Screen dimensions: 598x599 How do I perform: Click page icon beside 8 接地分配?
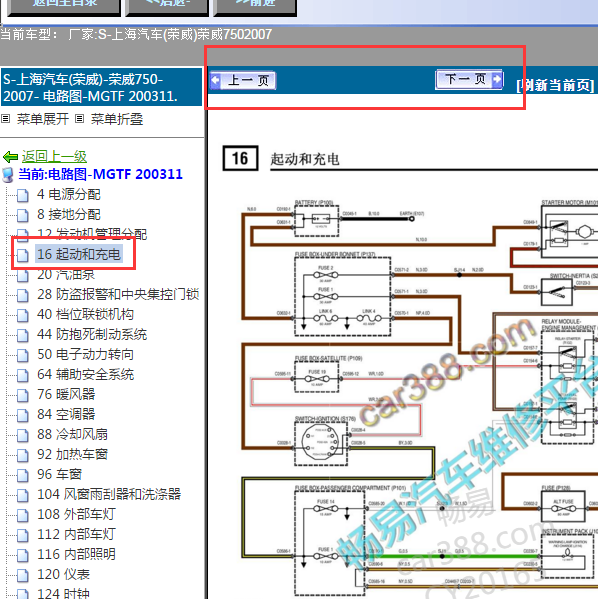pos(23,215)
